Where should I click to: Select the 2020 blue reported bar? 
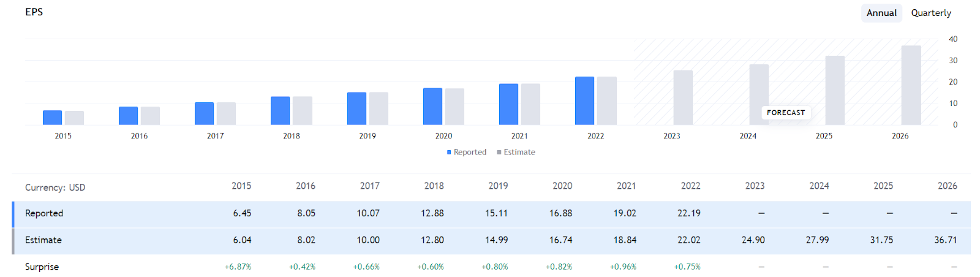(x=433, y=107)
